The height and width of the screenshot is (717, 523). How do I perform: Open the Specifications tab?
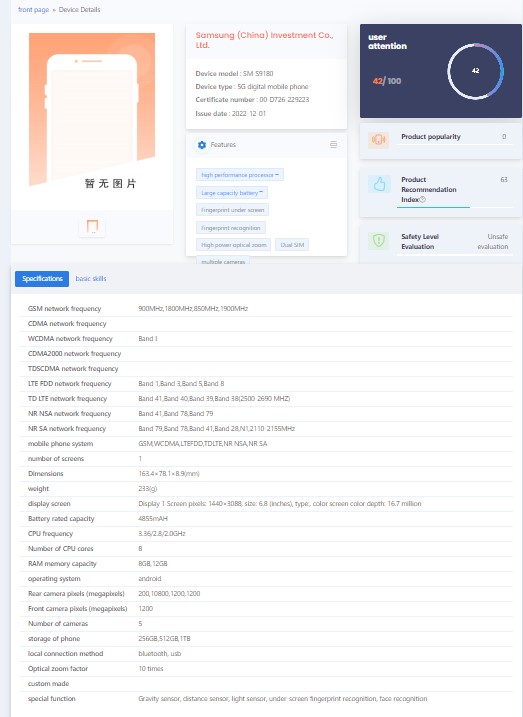[42, 279]
